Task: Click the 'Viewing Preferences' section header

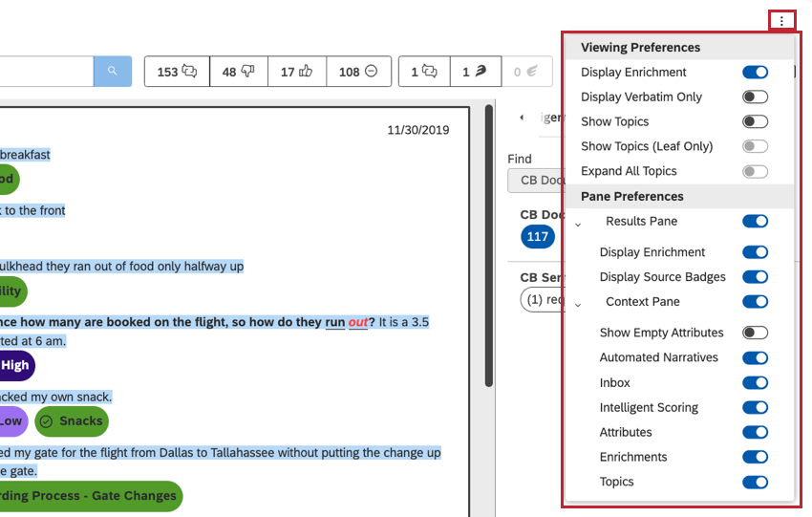Action: coord(640,48)
